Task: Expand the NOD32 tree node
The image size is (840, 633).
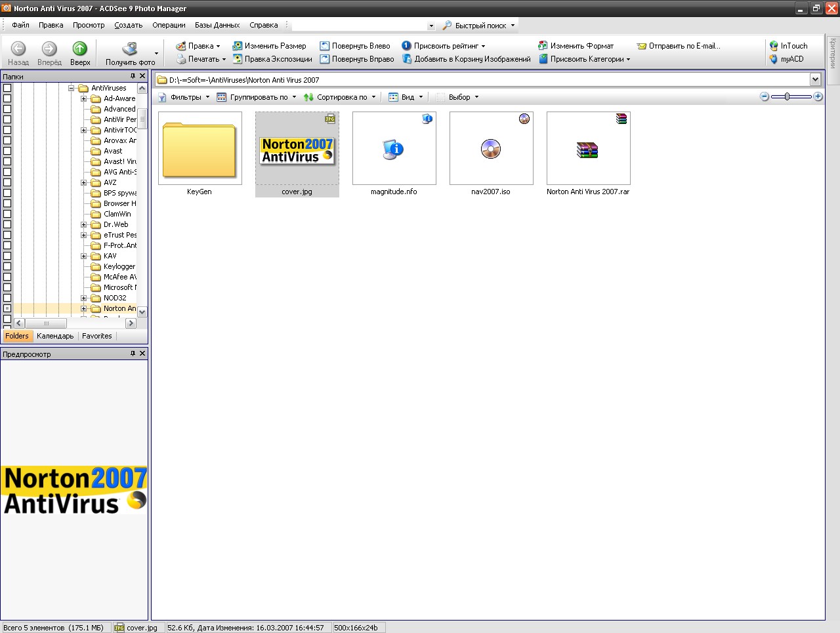Action: pos(84,298)
